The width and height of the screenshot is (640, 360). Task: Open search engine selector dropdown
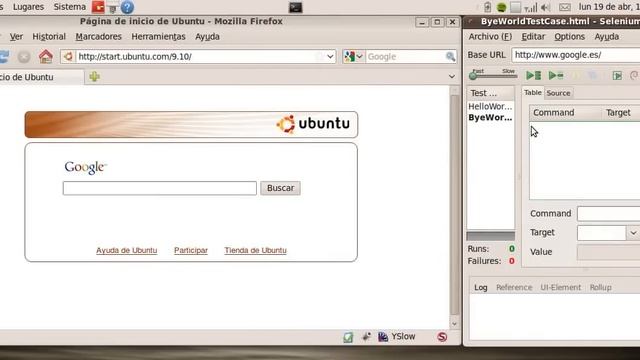tap(353, 56)
